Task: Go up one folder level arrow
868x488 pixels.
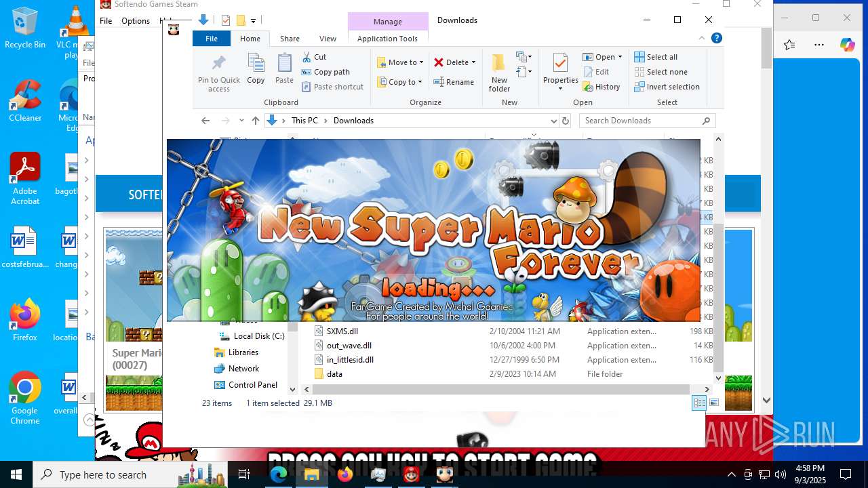Action: point(255,121)
